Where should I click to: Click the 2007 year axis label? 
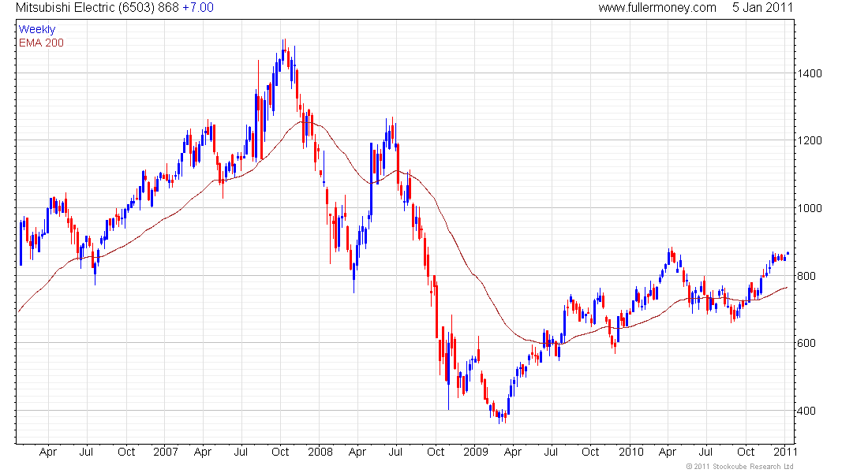point(166,452)
